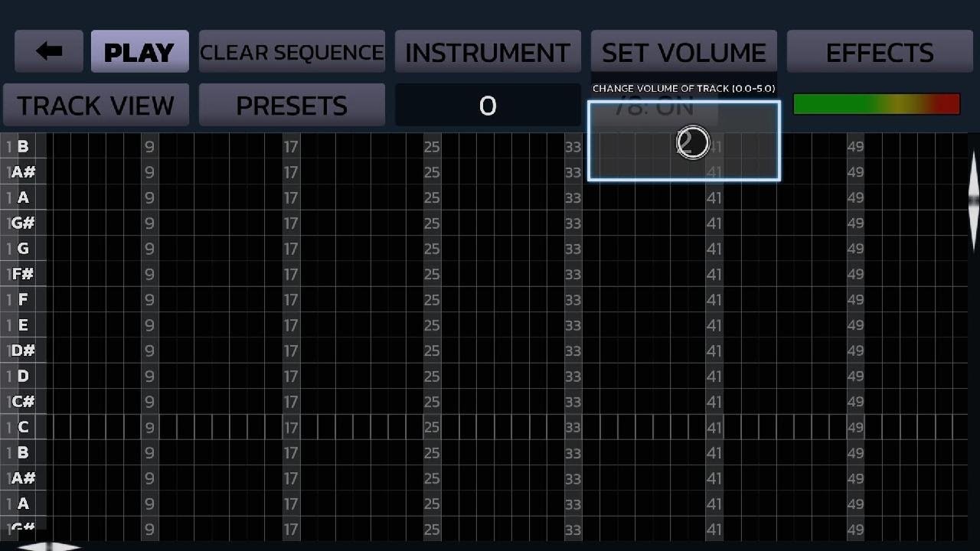This screenshot has width=980, height=551.
Task: Open the PRESETS list
Action: tap(292, 105)
